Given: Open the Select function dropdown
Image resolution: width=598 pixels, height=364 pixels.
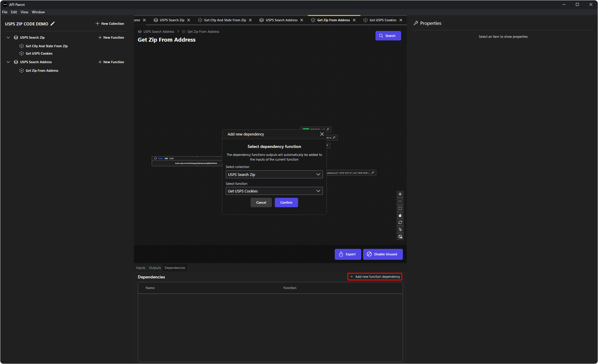Looking at the screenshot, I should (274, 191).
